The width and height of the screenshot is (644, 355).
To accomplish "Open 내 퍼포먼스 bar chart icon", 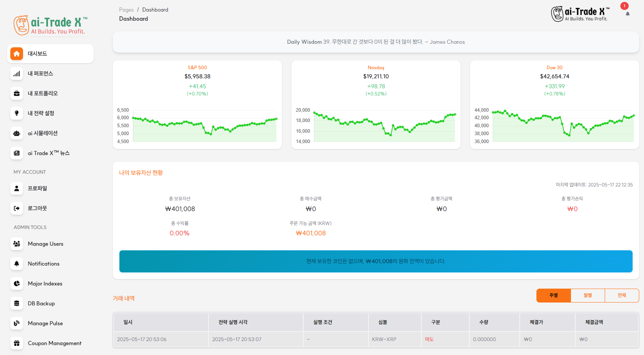I will (17, 74).
